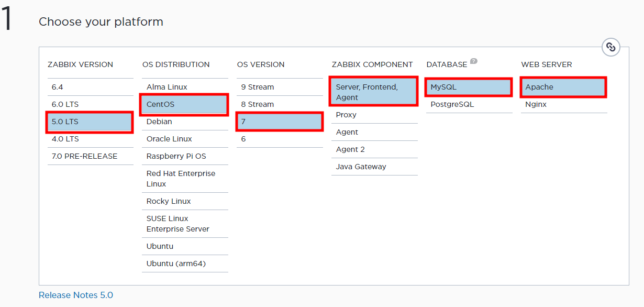The height and width of the screenshot is (307, 644).
Task: Select Zabbix version 6.4
Action: pyautogui.click(x=90, y=87)
